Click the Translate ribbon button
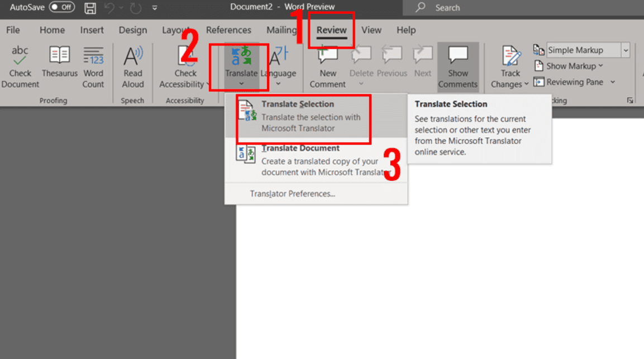Screen dimensions: 644x359 [x=241, y=66]
